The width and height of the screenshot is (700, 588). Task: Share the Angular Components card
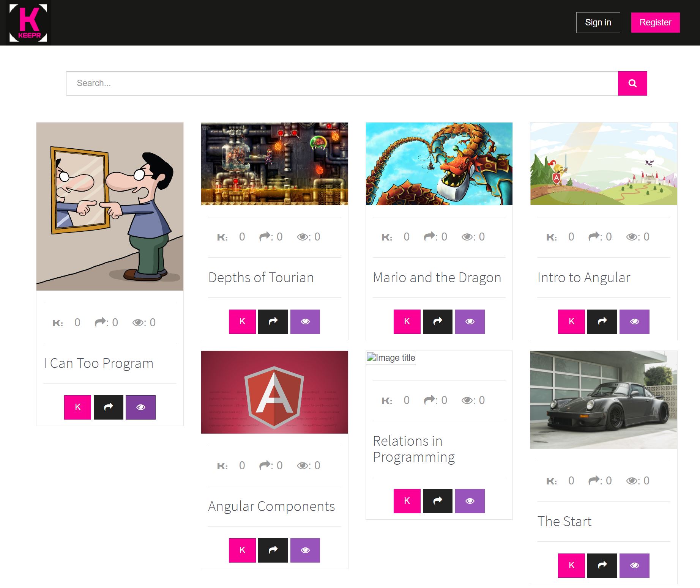click(273, 550)
